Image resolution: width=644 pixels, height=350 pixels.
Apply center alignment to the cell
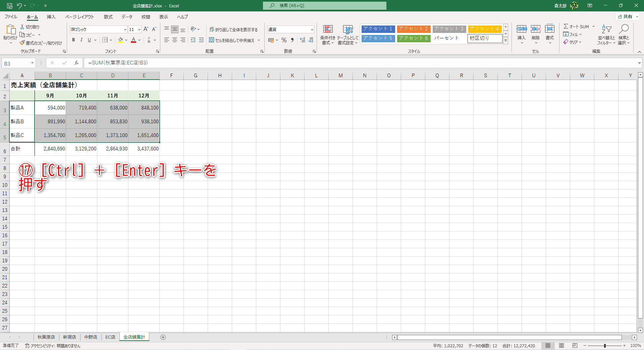174,40
